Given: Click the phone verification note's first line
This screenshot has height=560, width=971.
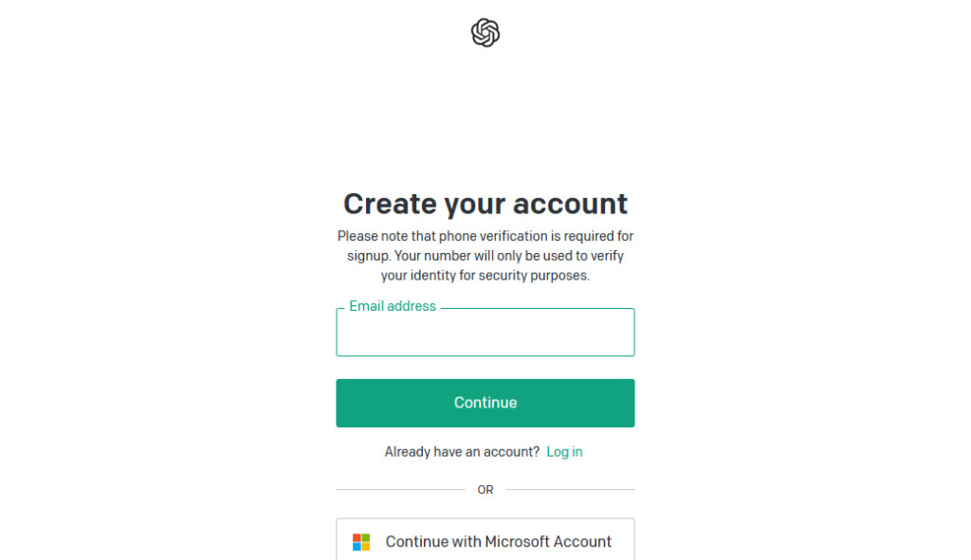Looking at the screenshot, I should tap(485, 236).
